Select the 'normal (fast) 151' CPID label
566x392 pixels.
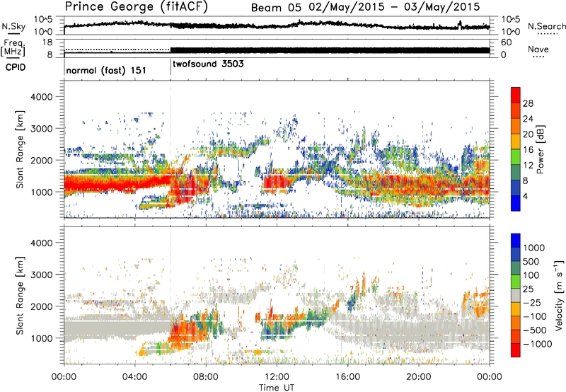106,70
